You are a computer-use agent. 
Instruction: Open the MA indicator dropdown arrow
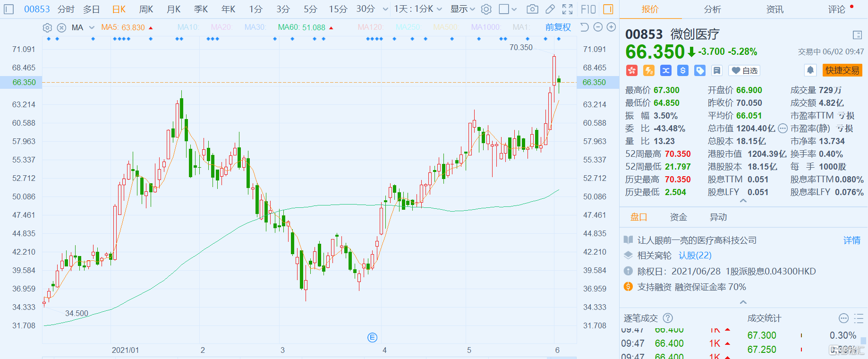92,28
